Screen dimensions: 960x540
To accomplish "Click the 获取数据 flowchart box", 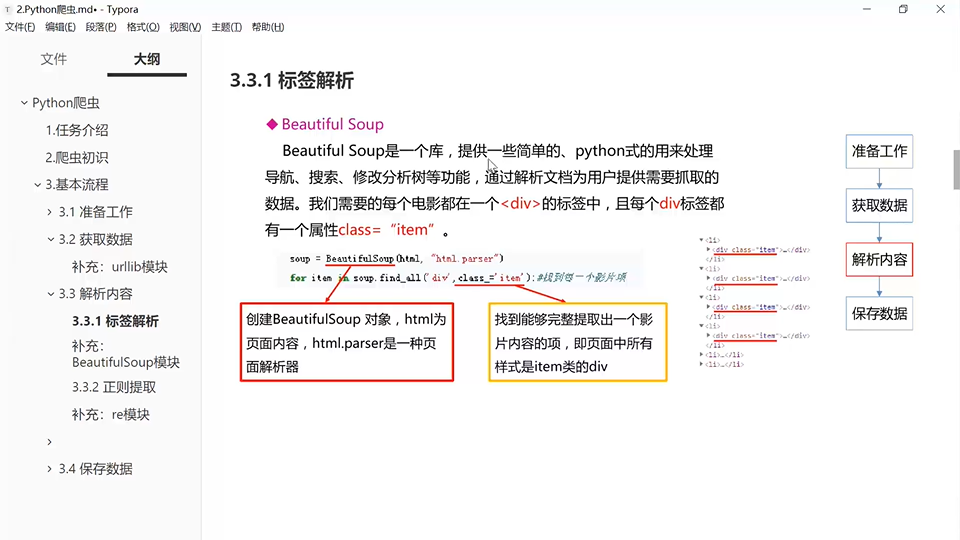I will tap(879, 205).
